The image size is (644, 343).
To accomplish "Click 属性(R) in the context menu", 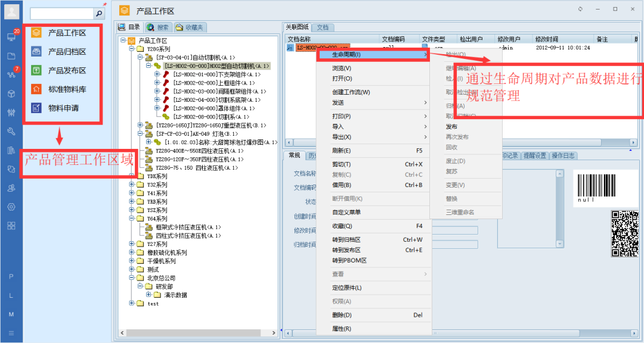I will click(x=342, y=329).
